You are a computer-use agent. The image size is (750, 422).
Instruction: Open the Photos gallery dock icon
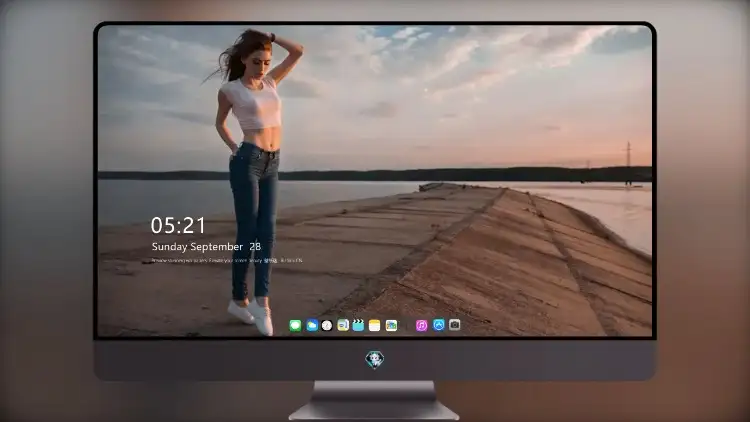[391, 326]
